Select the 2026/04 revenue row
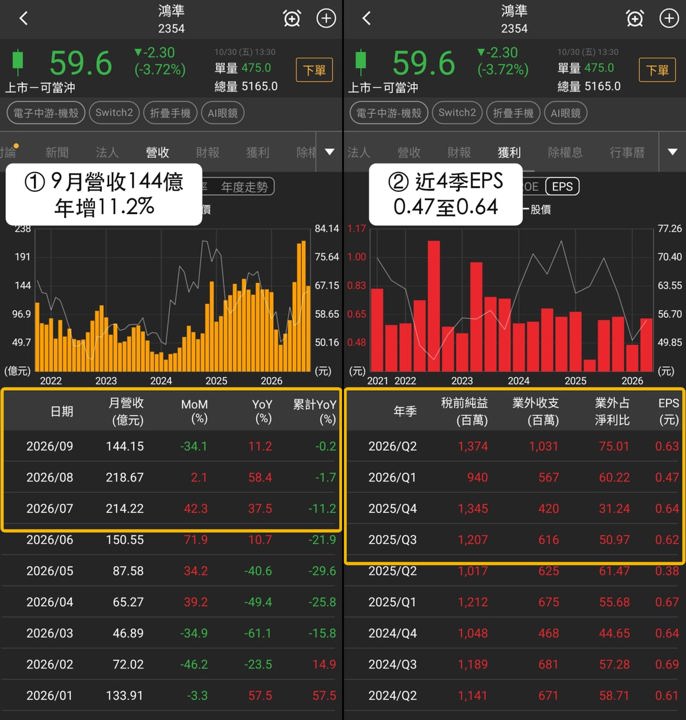The image size is (686, 720). [x=171, y=602]
